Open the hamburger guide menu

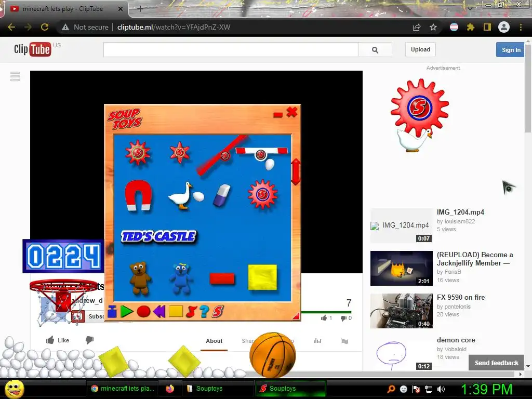[15, 76]
